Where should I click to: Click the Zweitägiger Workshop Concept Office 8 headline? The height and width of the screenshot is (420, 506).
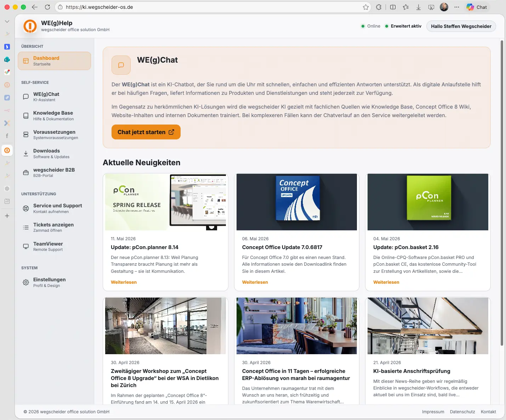(165, 378)
